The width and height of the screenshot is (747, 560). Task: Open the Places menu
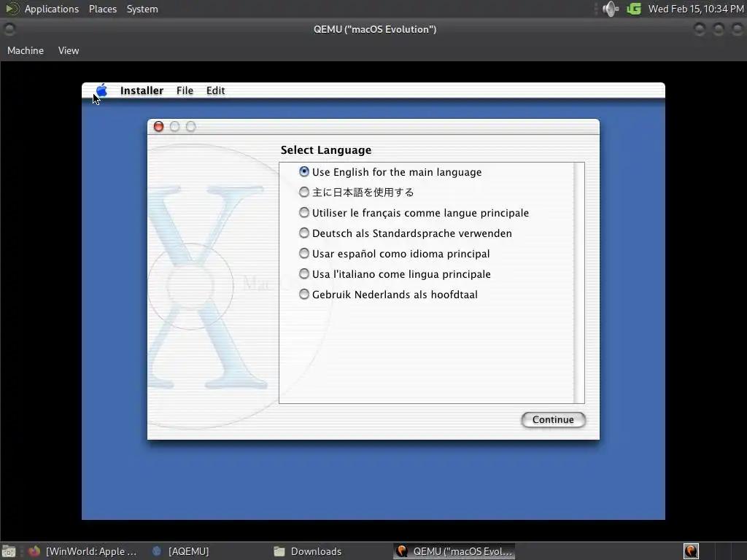click(103, 9)
